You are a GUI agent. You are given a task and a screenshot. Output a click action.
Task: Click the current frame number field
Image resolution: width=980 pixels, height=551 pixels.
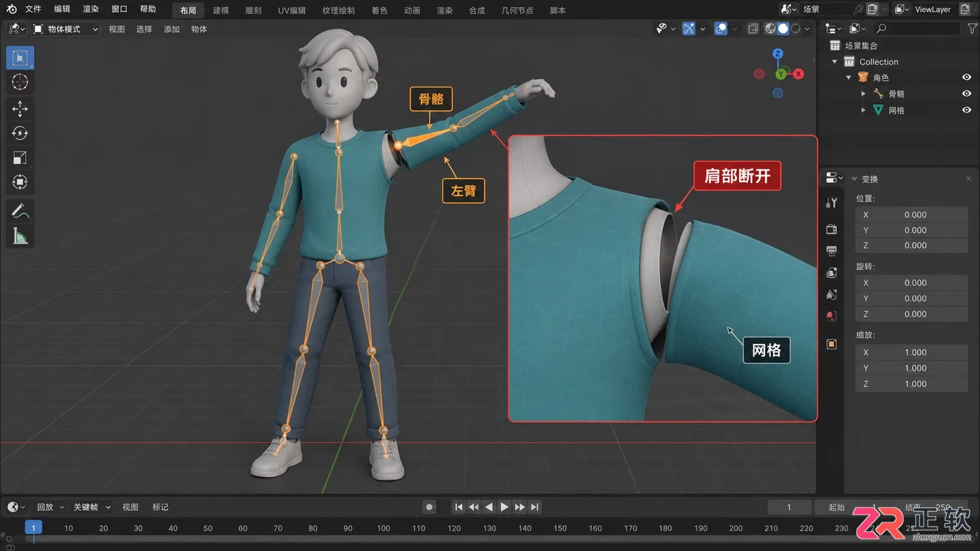789,507
